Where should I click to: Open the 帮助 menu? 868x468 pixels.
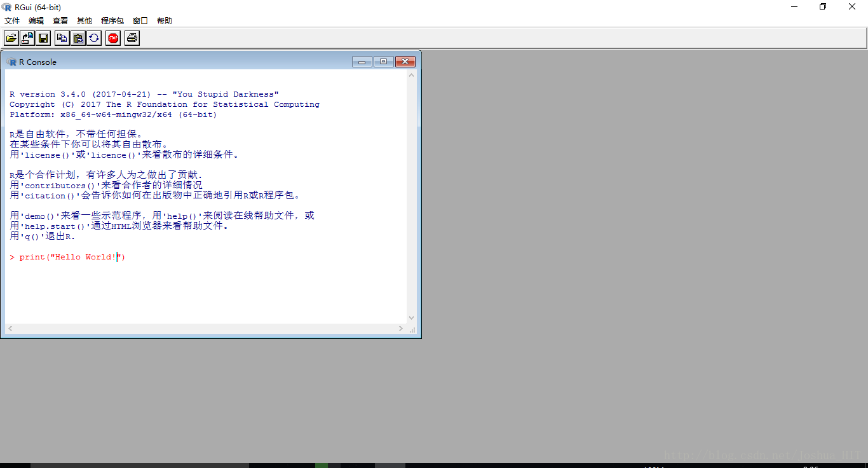click(165, 21)
